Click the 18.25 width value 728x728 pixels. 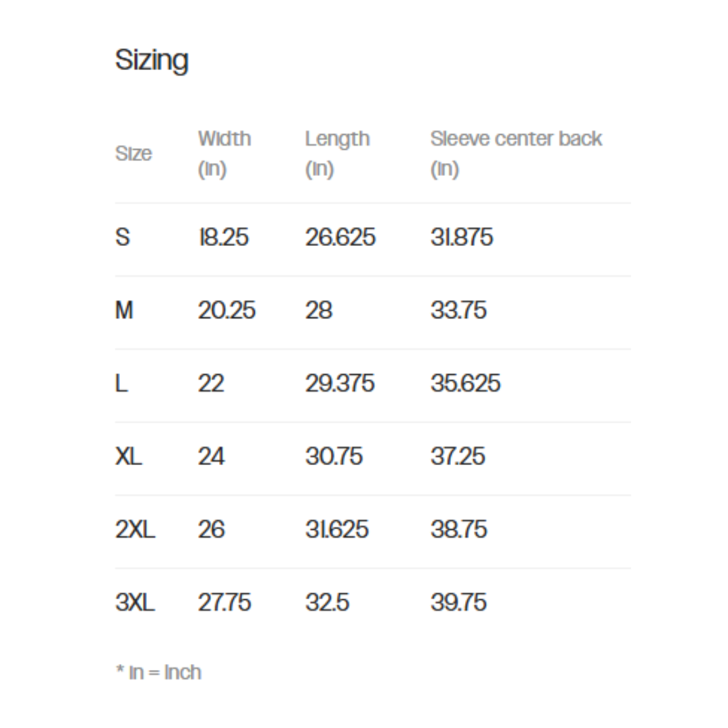pyautogui.click(x=223, y=237)
